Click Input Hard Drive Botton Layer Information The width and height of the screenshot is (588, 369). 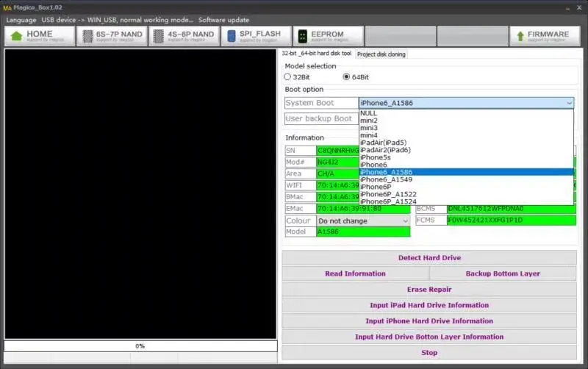coord(429,337)
